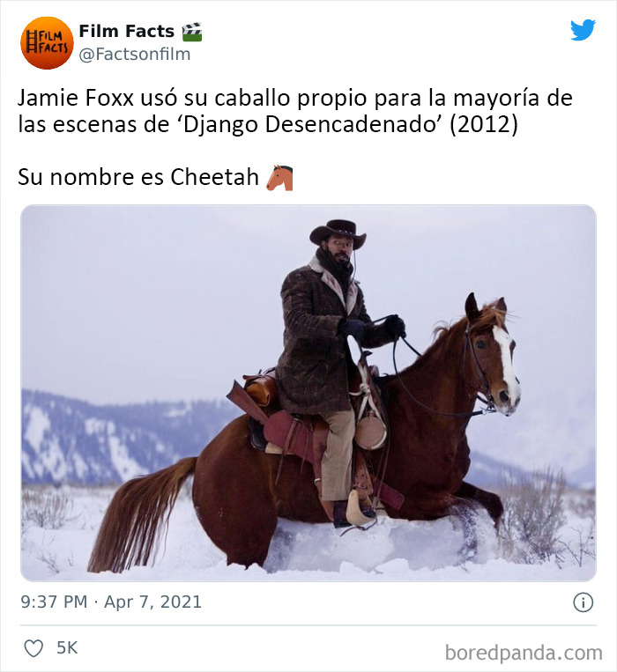Open the tweet timestamp 9:37 PM · Apr 7, 2021

[111, 602]
